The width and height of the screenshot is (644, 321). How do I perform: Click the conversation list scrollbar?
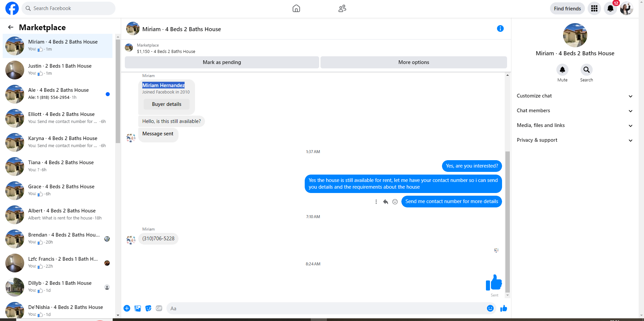[x=118, y=91]
